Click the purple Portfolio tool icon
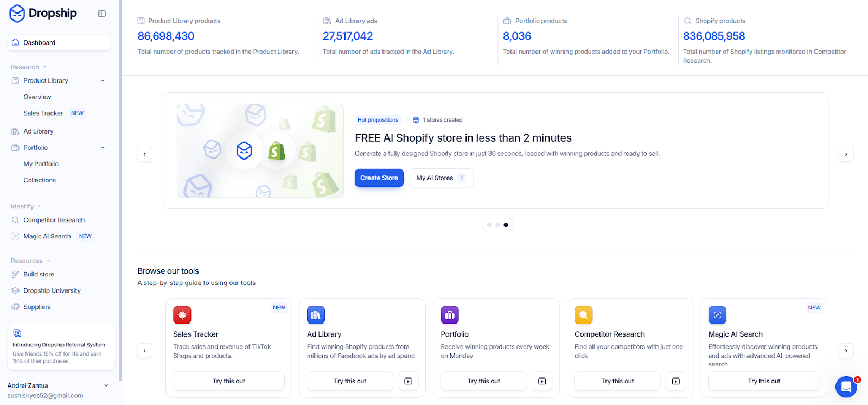 coord(450,315)
